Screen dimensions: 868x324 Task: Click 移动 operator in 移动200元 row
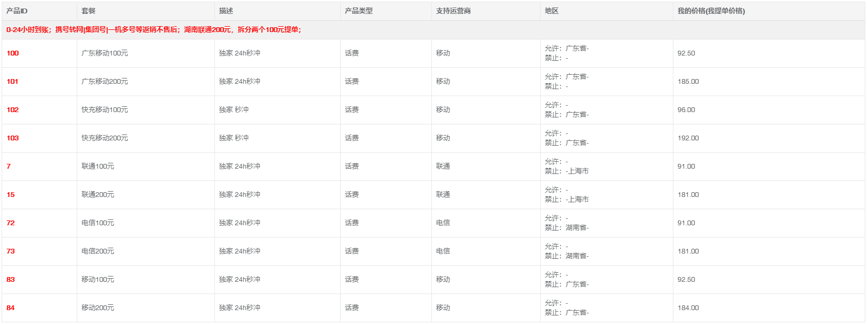click(x=443, y=308)
